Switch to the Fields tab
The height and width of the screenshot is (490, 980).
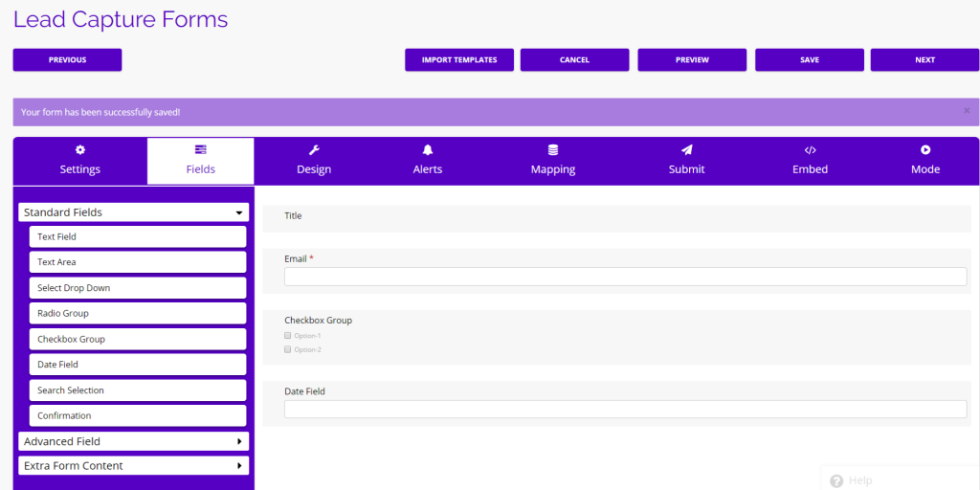tap(201, 161)
